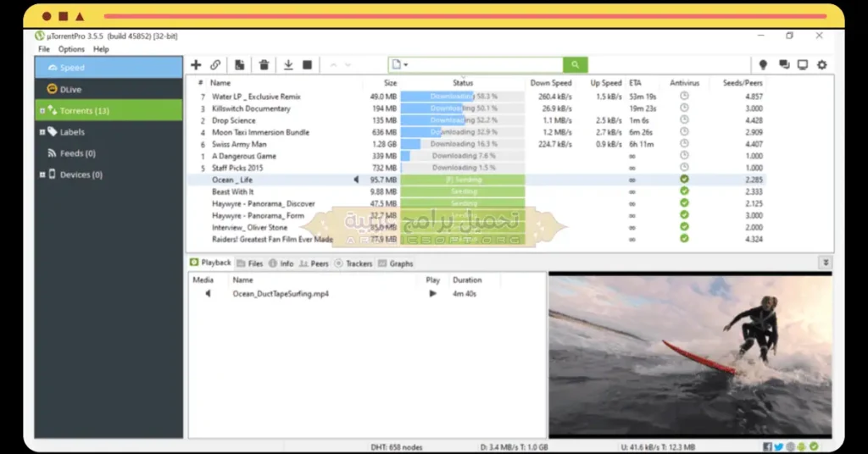Sort torrents by Size column header
868x454 pixels.
click(x=390, y=83)
